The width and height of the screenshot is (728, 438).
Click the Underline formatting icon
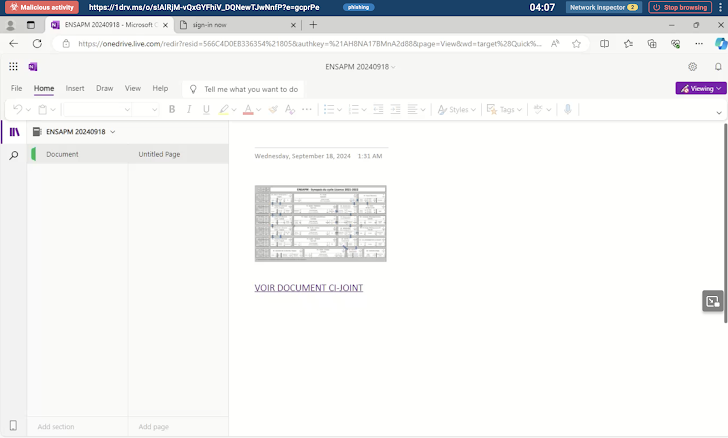205,109
